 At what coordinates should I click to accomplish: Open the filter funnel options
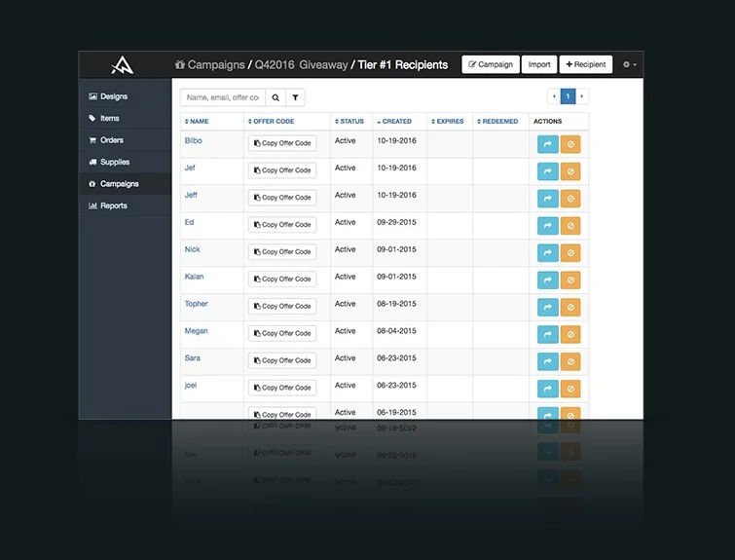coord(295,97)
